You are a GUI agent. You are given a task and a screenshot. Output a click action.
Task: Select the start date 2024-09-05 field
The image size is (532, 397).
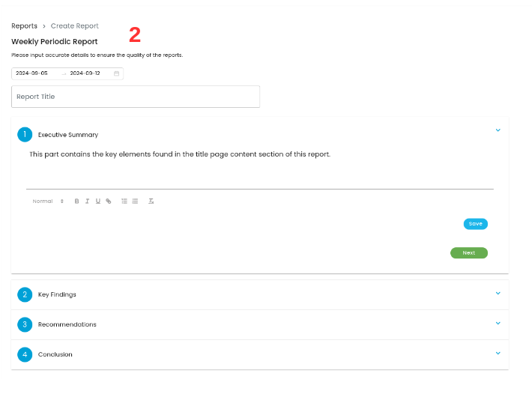[31, 73]
